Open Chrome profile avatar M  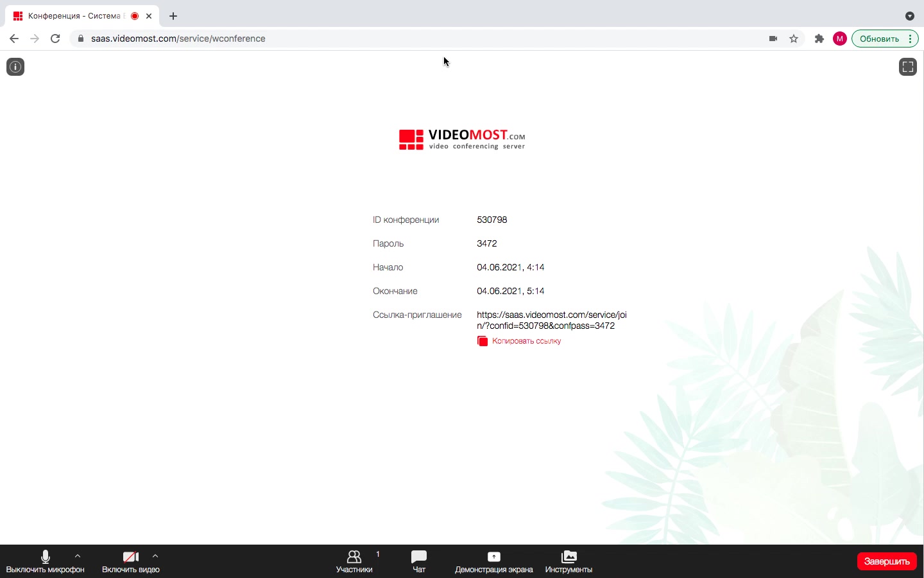coord(840,39)
